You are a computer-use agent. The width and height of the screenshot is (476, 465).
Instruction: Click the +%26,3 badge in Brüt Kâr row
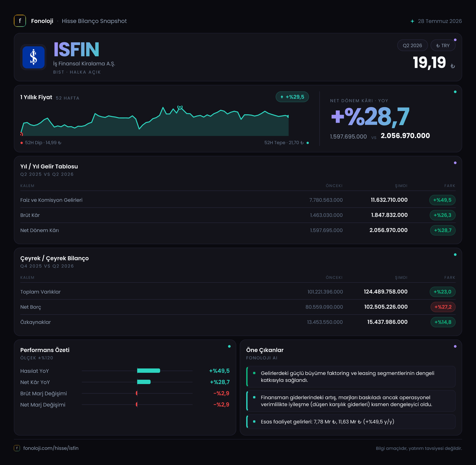point(442,215)
